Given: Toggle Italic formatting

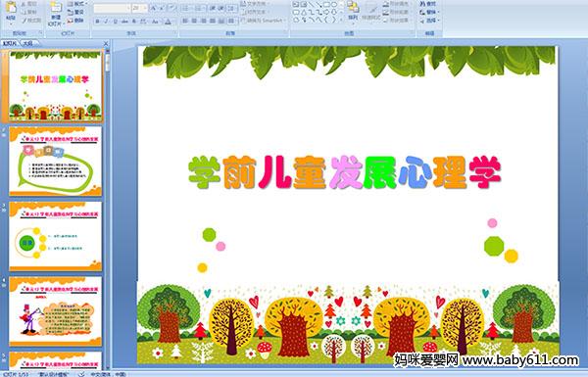Looking at the screenshot, I should [x=106, y=22].
